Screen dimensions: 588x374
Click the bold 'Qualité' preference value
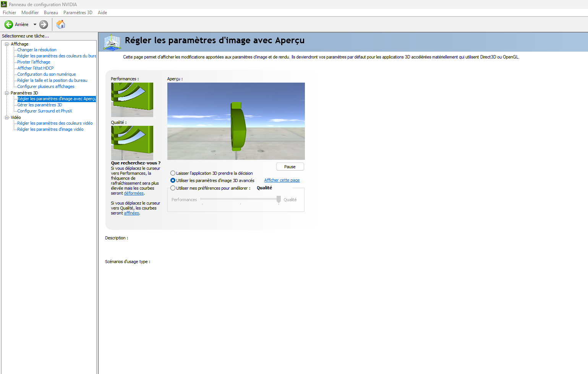[264, 188]
